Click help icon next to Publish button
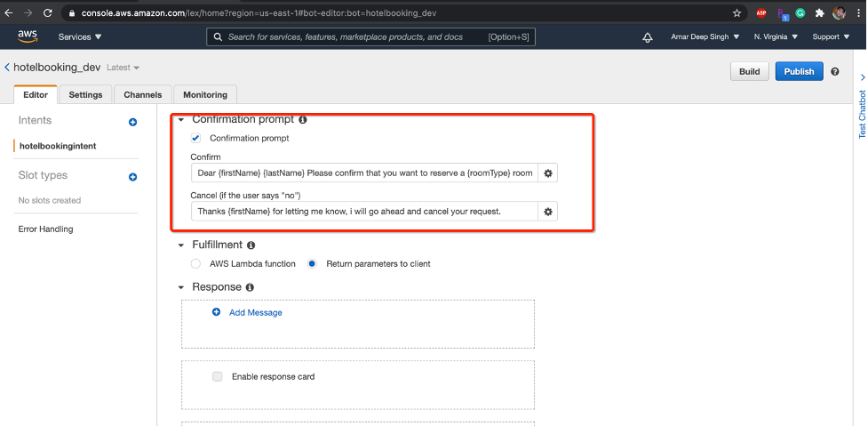Image resolution: width=868 pixels, height=426 pixels. (x=834, y=71)
